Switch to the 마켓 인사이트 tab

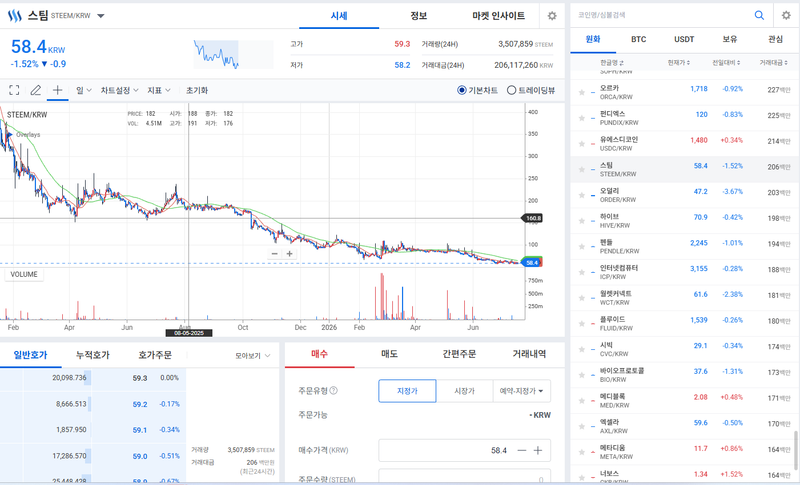click(x=498, y=16)
